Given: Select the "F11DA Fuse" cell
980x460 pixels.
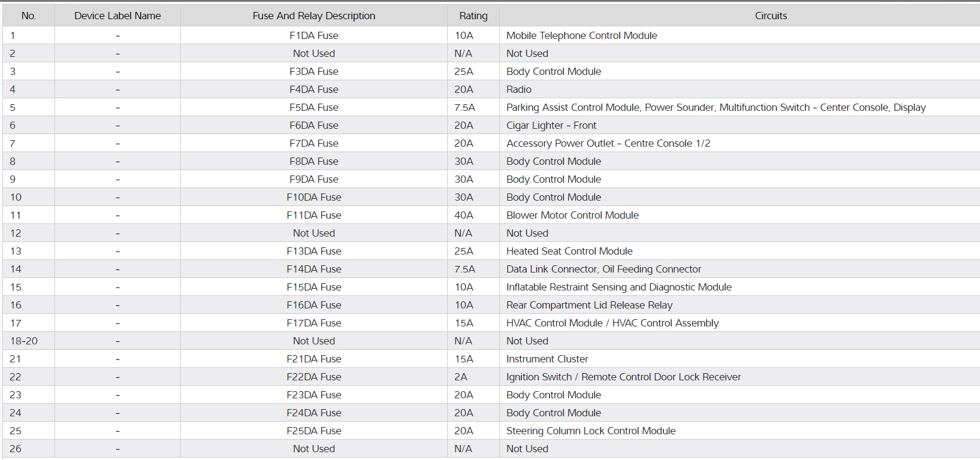Looking at the screenshot, I should pos(314,216).
